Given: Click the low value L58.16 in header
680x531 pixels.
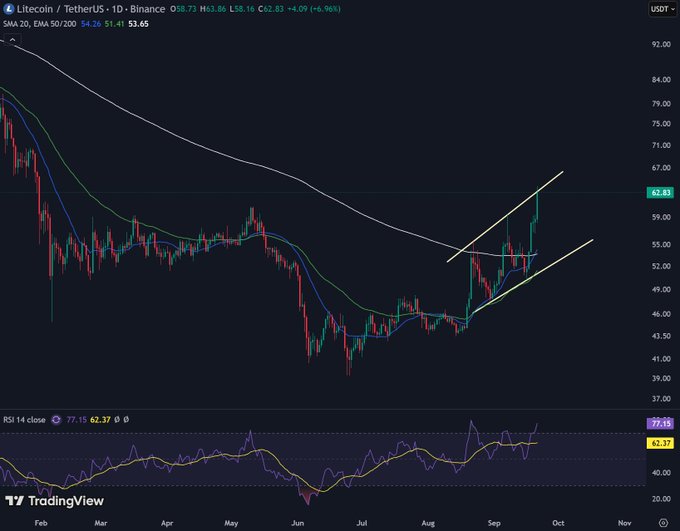Looking at the screenshot, I should (x=242, y=9).
